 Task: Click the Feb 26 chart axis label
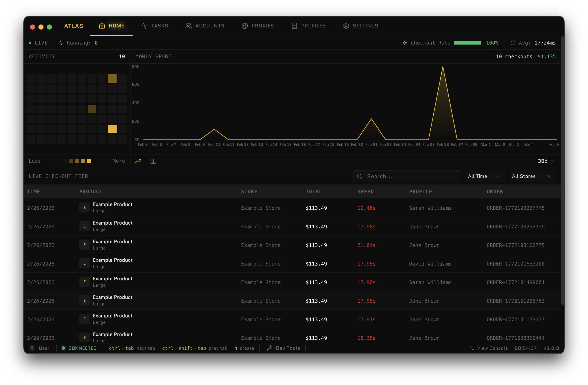(x=442, y=145)
